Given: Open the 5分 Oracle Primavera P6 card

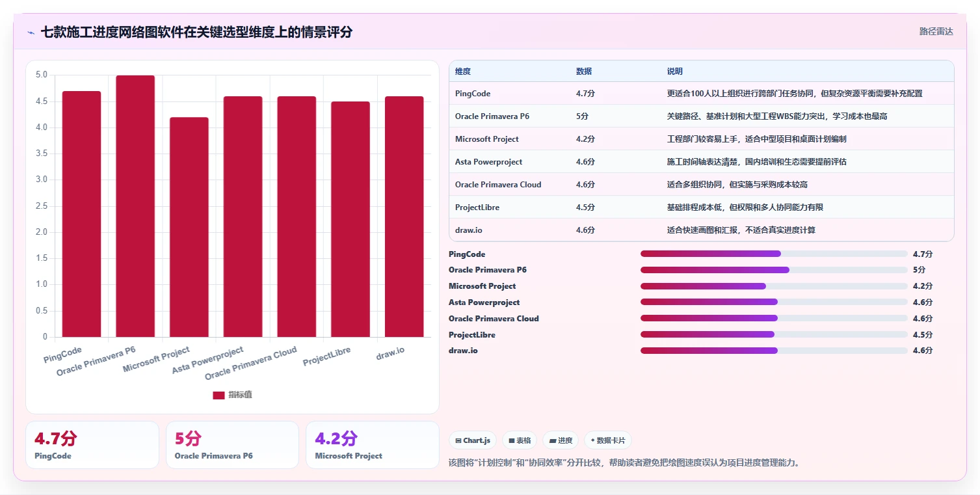Looking at the screenshot, I should [x=232, y=445].
